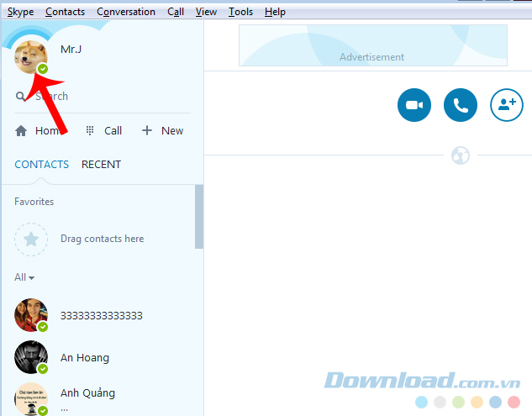Click the search magnifier icon
This screenshot has width=532, height=416.
pyautogui.click(x=20, y=97)
